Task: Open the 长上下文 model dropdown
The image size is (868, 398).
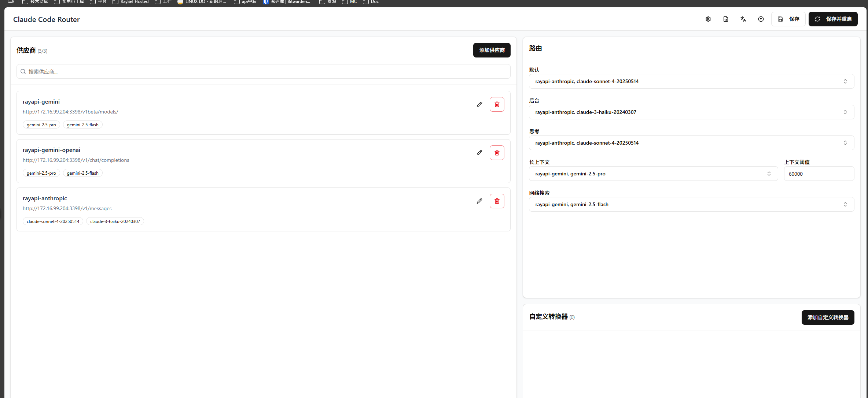Action: coord(653,174)
